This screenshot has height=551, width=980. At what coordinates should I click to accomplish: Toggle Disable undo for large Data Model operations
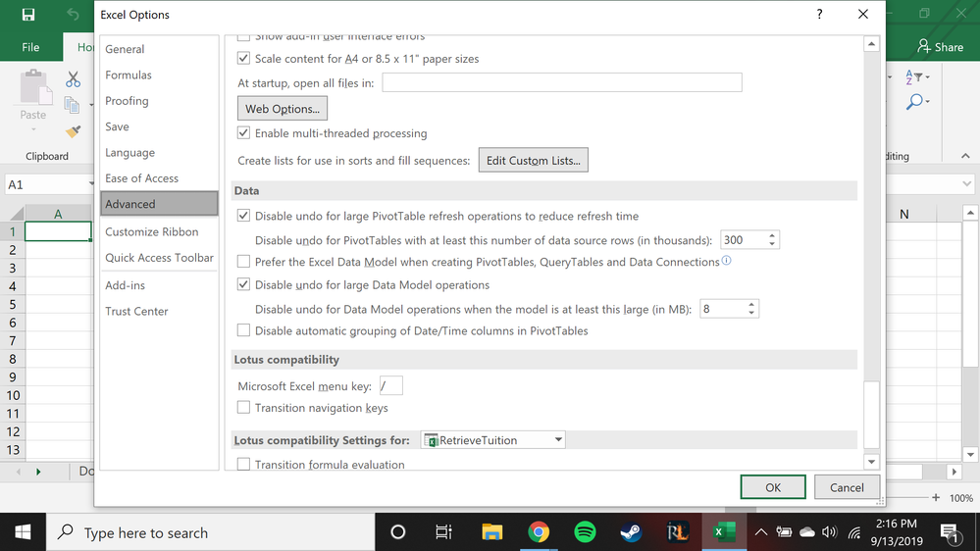(243, 284)
